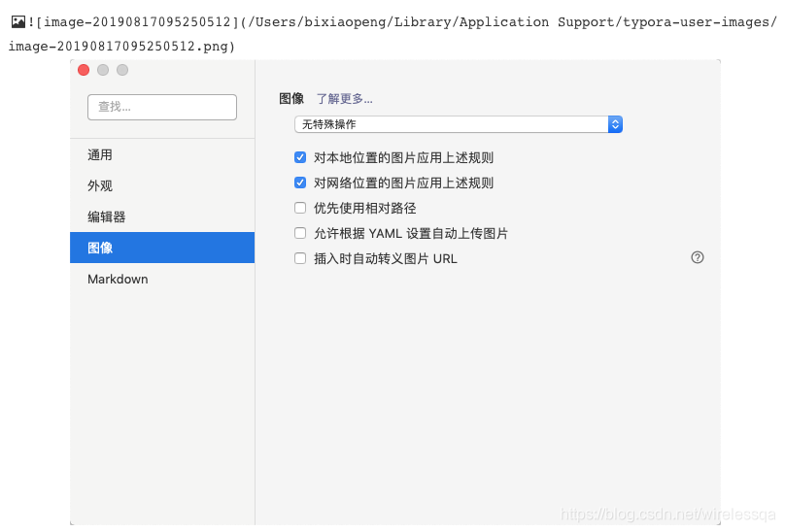Select the 图像 sidebar item

162,248
